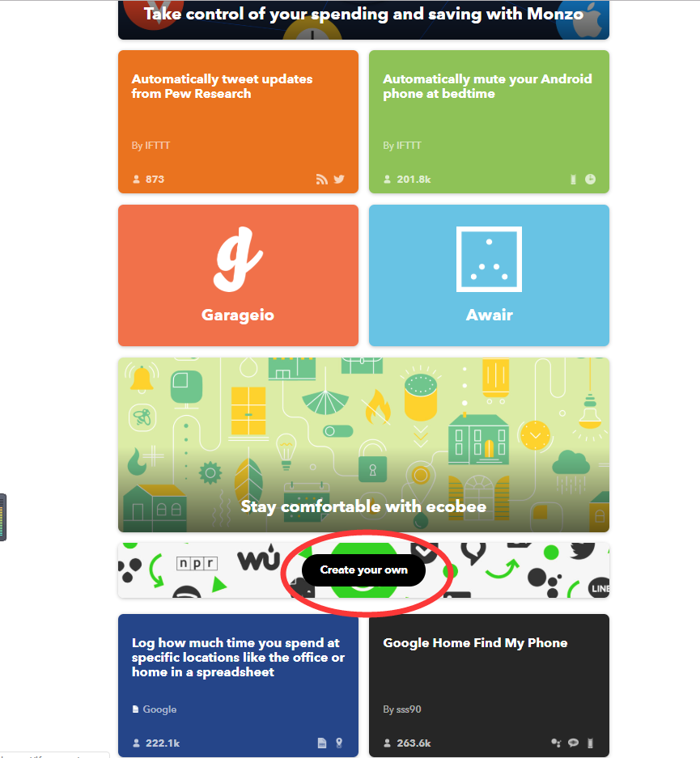Click the Awair dotted square logo
The image size is (700, 758).
489,259
